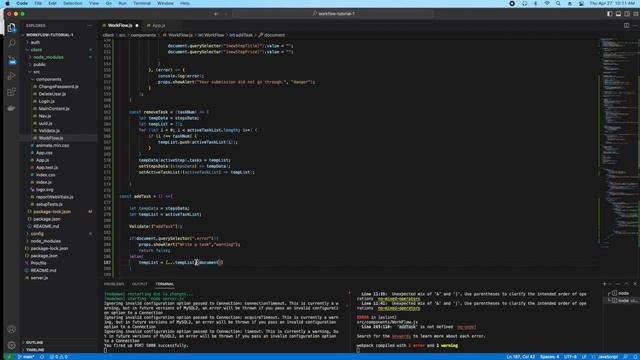The width and height of the screenshot is (640, 360).
Task: Open Source Control view in activity bar
Action: click(x=11, y=60)
